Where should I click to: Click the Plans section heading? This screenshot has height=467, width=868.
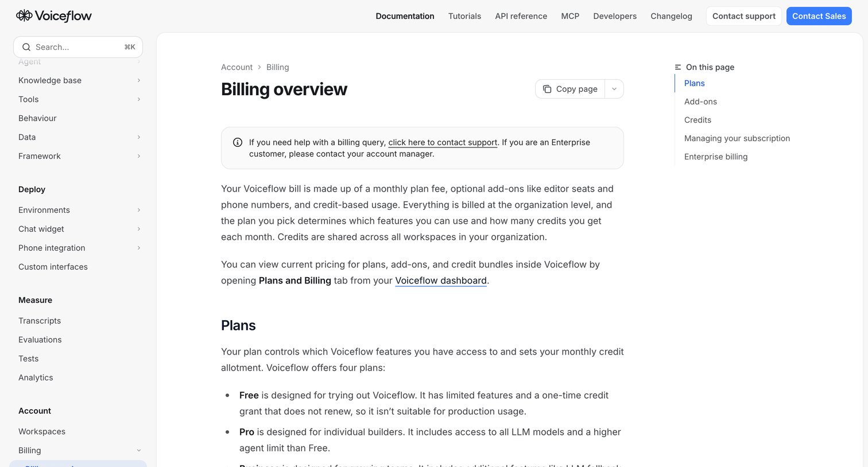[x=238, y=325]
